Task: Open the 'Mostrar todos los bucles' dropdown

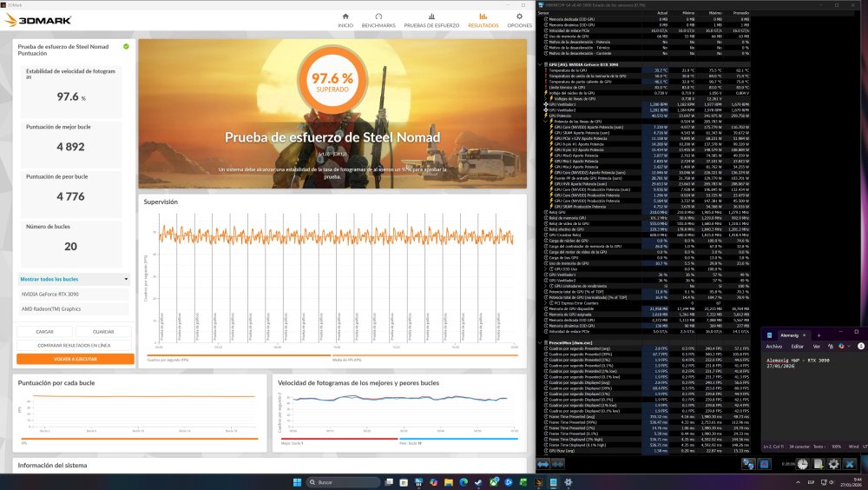Action: click(74, 279)
